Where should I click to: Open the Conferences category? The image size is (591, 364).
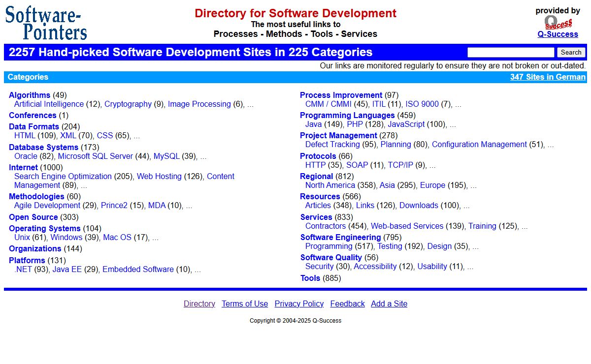click(x=33, y=116)
